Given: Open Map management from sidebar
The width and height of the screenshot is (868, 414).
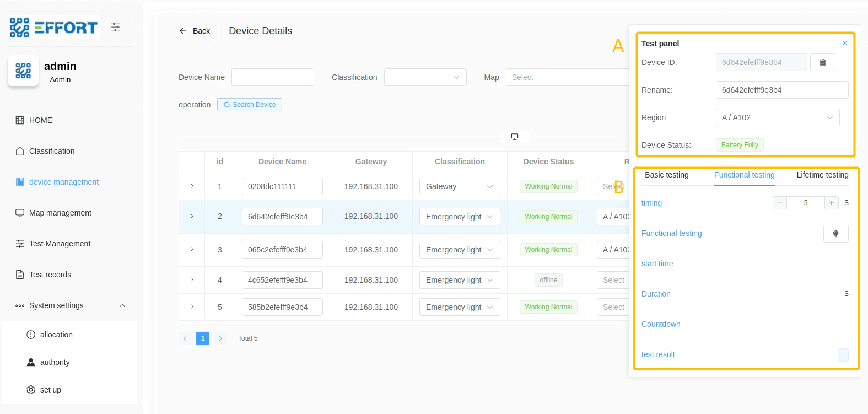Looking at the screenshot, I should point(60,213).
